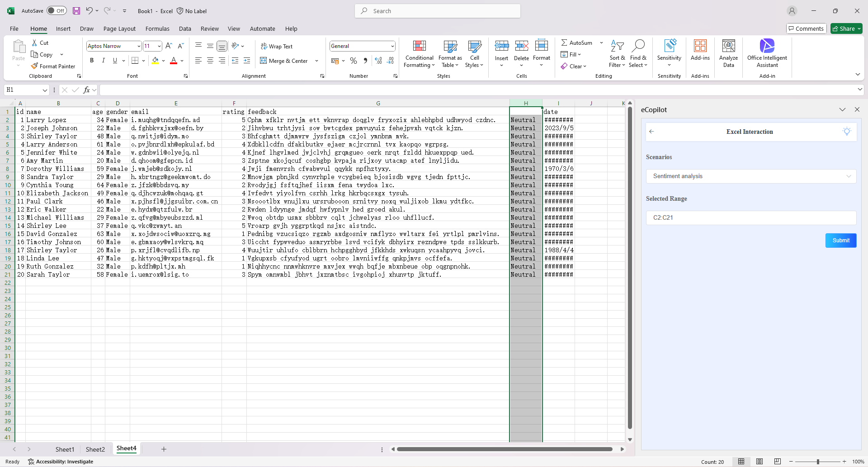The width and height of the screenshot is (868, 467).
Task: Open Conditional Formatting options
Action: click(419, 53)
